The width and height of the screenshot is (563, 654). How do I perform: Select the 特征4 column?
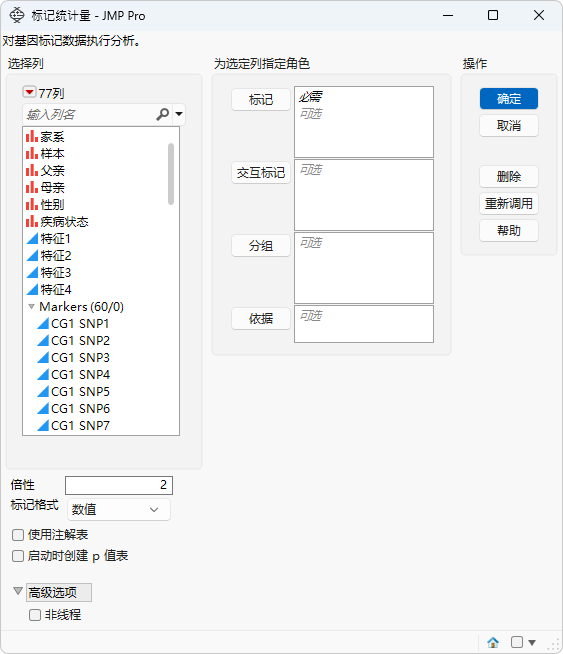coord(48,289)
